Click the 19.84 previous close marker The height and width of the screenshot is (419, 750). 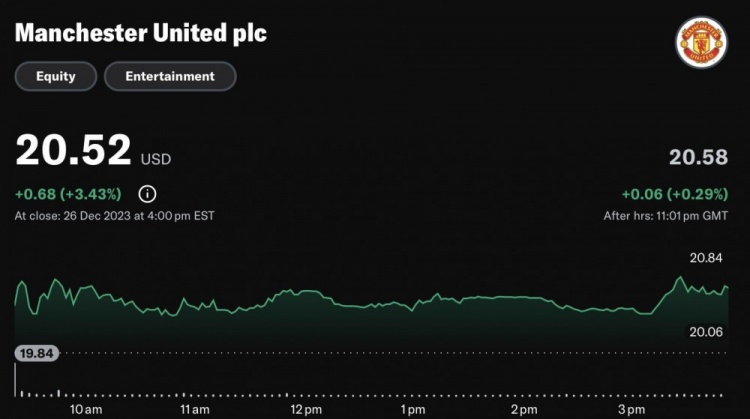(x=37, y=353)
